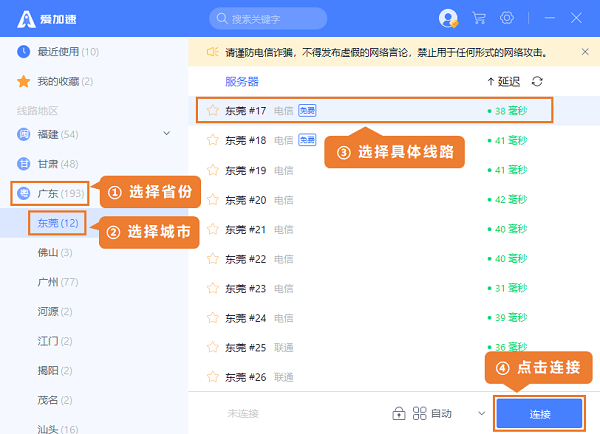Select server row 东莞 #23
The width and height of the screenshot is (600, 434).
pyautogui.click(x=394, y=288)
